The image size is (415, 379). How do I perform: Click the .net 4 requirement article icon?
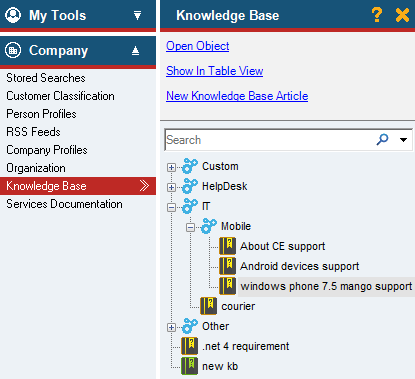point(190,346)
